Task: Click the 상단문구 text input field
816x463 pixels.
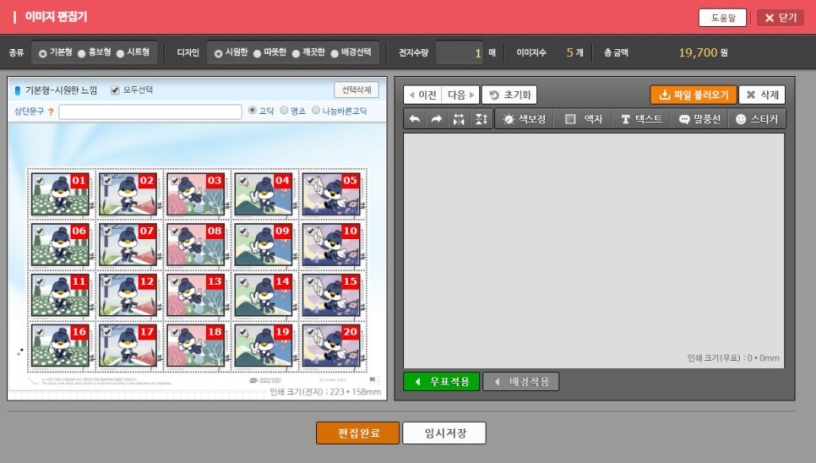Action: click(150, 112)
